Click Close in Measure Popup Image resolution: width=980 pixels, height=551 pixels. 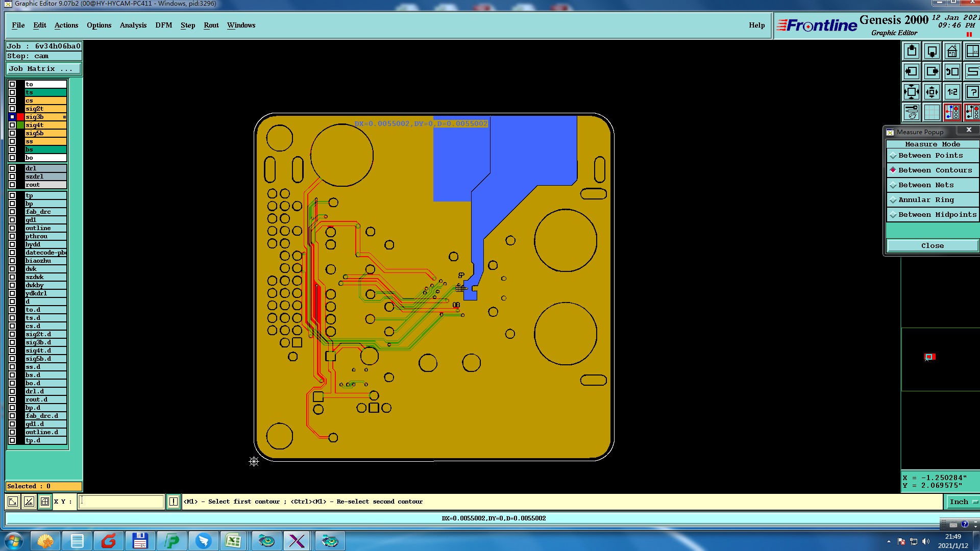pos(933,246)
